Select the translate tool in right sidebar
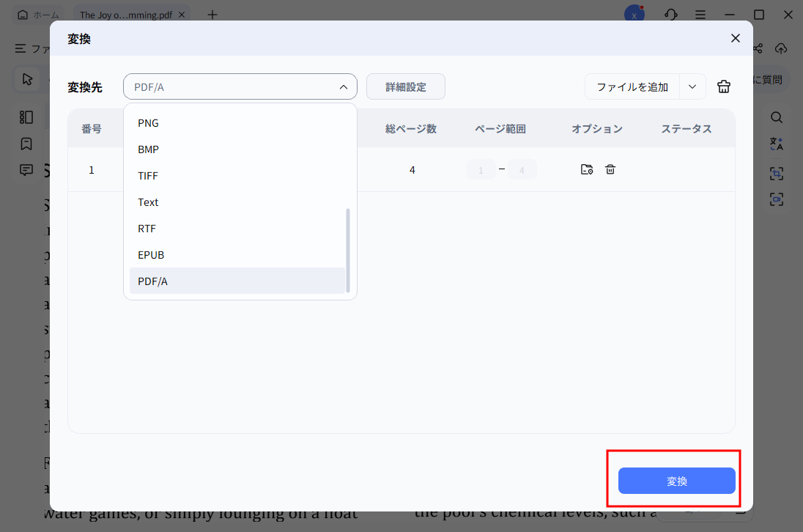The width and height of the screenshot is (803, 532). point(777,144)
